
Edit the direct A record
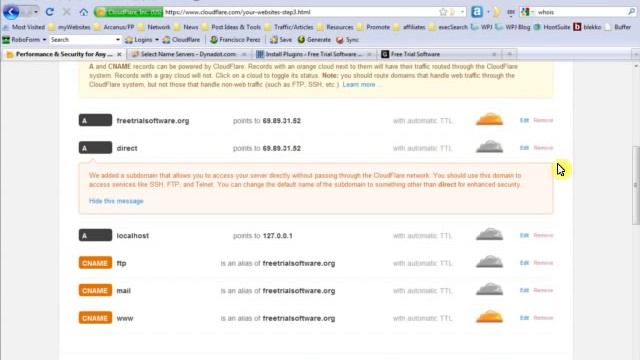point(524,148)
